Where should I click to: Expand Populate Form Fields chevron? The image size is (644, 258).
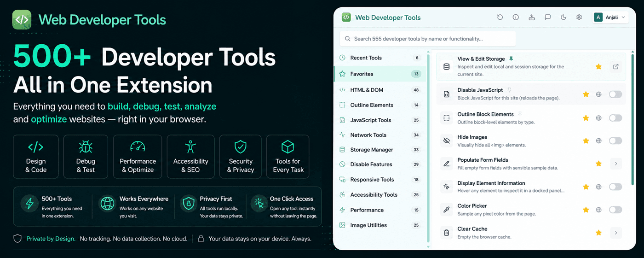[x=616, y=164]
